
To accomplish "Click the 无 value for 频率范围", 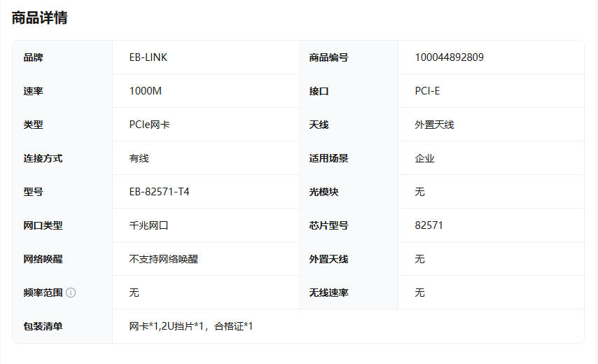I will tap(134, 293).
